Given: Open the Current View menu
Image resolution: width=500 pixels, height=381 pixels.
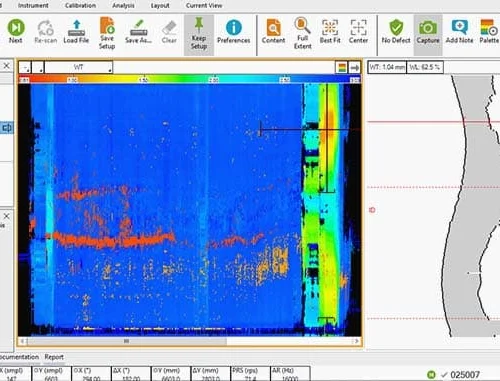Looking at the screenshot, I should point(204,6).
